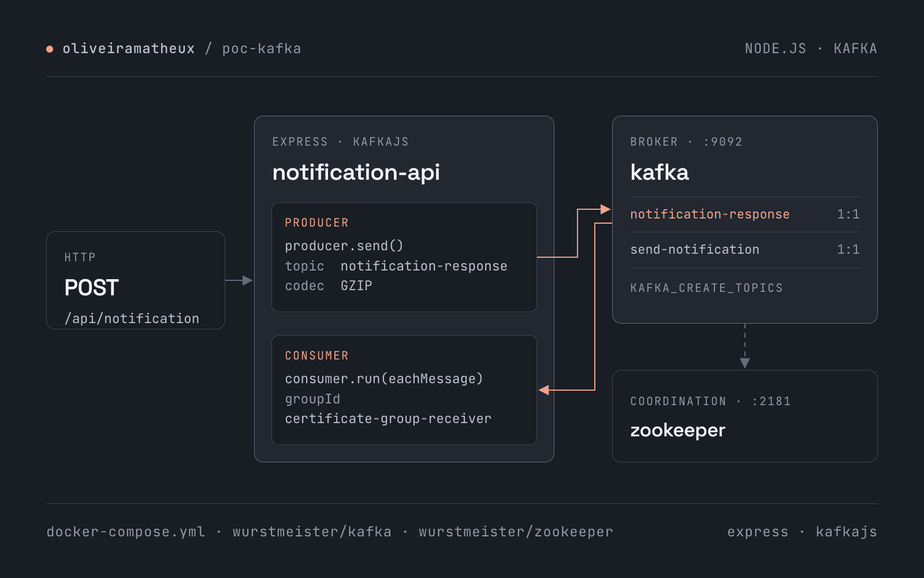Select the zookeeper port ":2181"

coord(771,401)
